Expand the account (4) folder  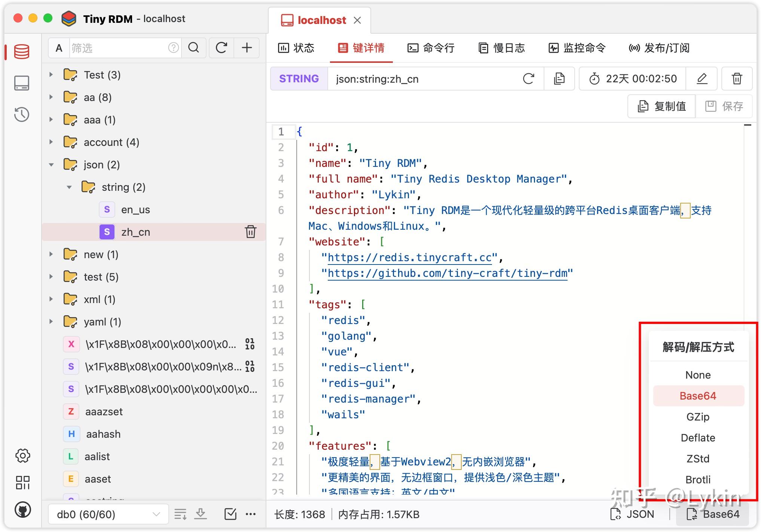pyautogui.click(x=51, y=142)
